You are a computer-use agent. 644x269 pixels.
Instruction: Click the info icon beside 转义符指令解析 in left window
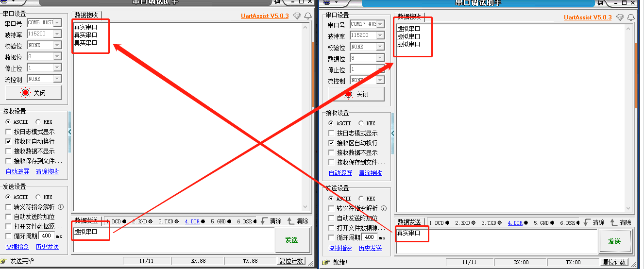pyautogui.click(x=61, y=207)
